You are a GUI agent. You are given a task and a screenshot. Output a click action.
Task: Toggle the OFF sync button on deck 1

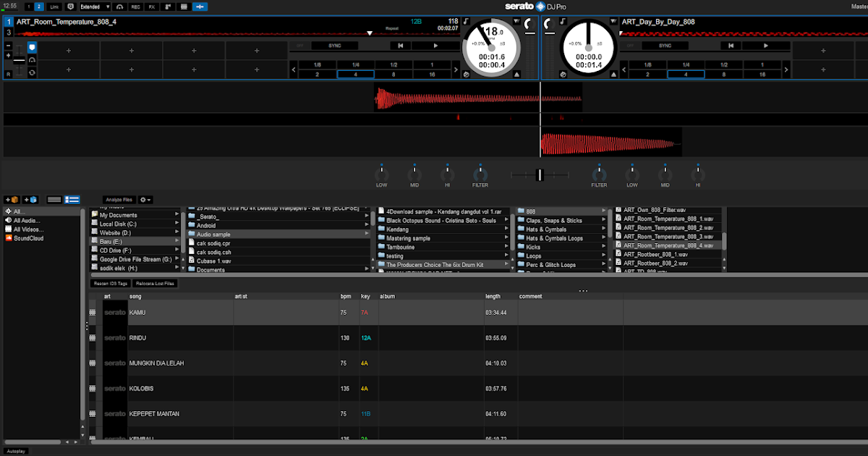(299, 46)
